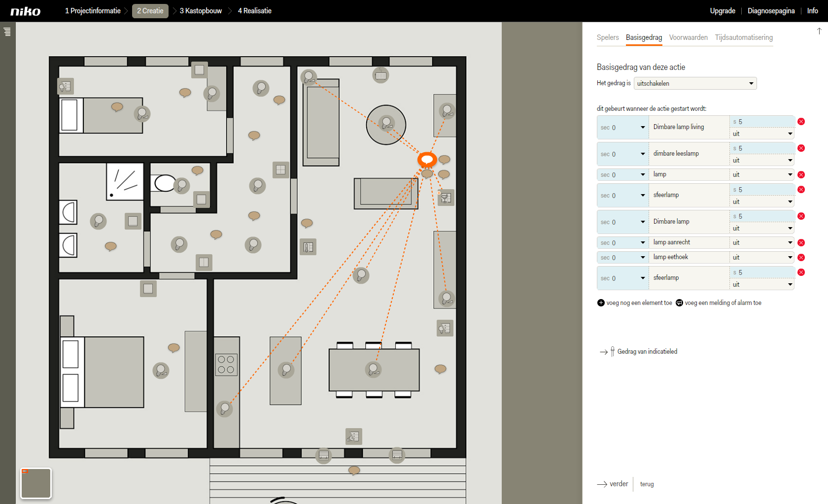The image size is (828, 504).
Task: Open uit dropdown for lamp aanrecht
Action: coord(762,243)
